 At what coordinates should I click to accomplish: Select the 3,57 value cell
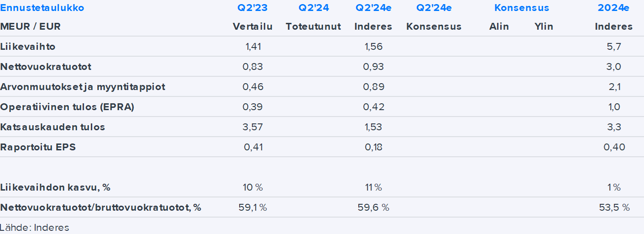tap(253, 127)
